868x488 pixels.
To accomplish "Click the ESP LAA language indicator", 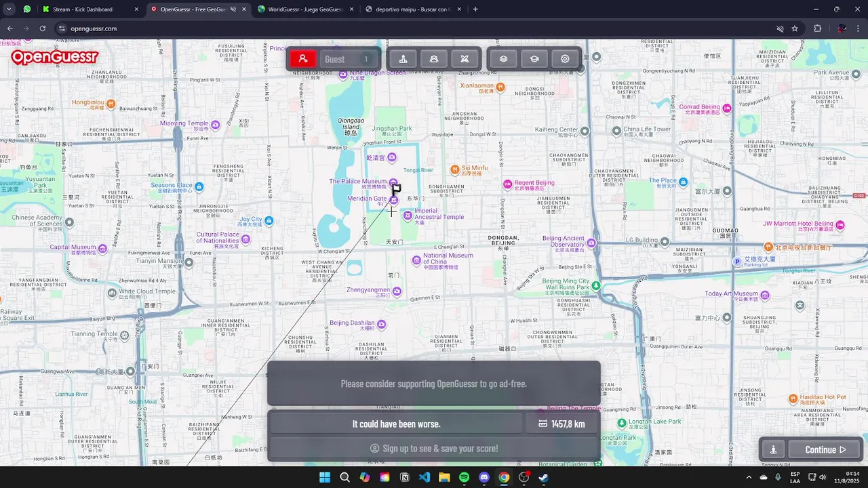I will 795,477.
